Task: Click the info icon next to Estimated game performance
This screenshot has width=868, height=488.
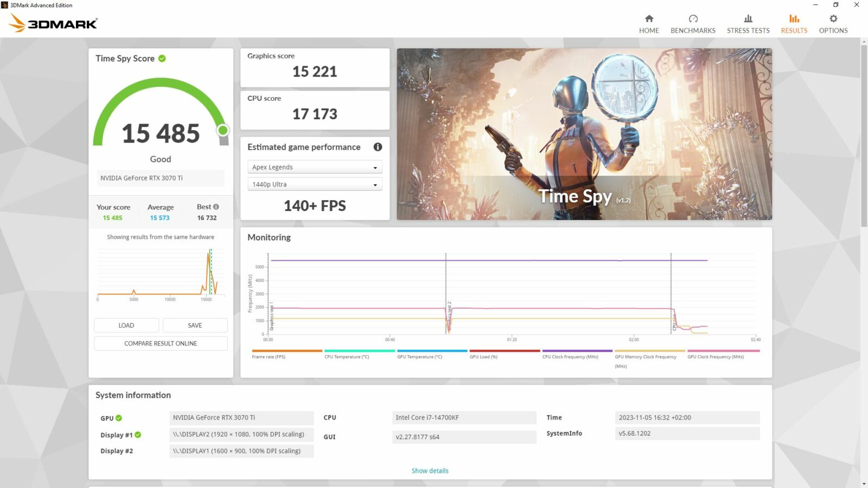Action: [x=378, y=146]
